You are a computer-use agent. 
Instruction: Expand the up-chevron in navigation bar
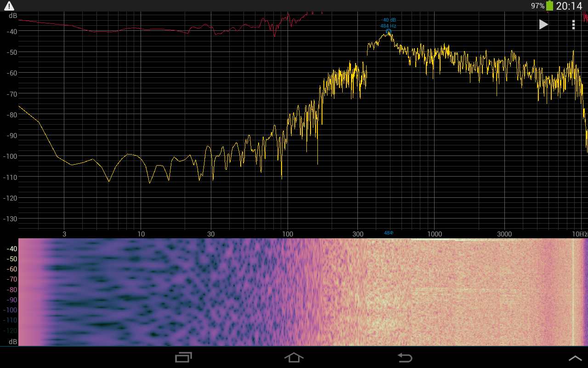575,358
